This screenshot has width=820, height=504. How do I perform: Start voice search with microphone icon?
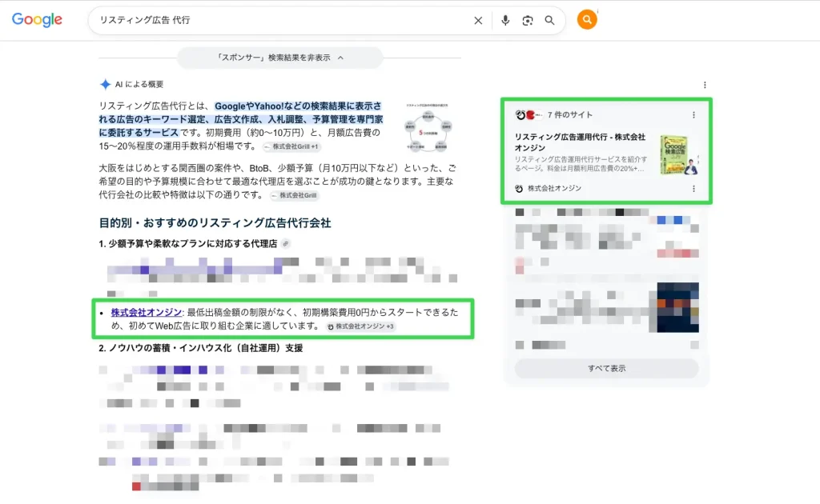[505, 20]
